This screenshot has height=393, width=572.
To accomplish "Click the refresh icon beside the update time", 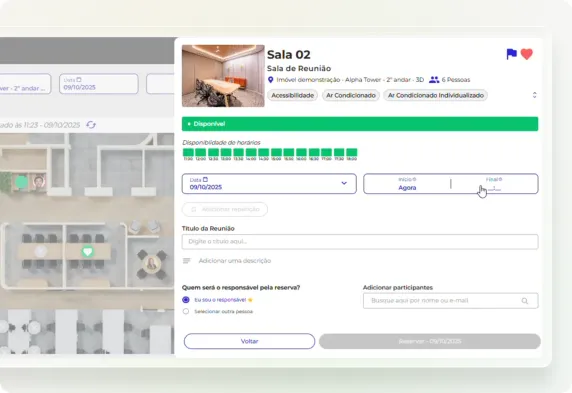I will pyautogui.click(x=91, y=125).
